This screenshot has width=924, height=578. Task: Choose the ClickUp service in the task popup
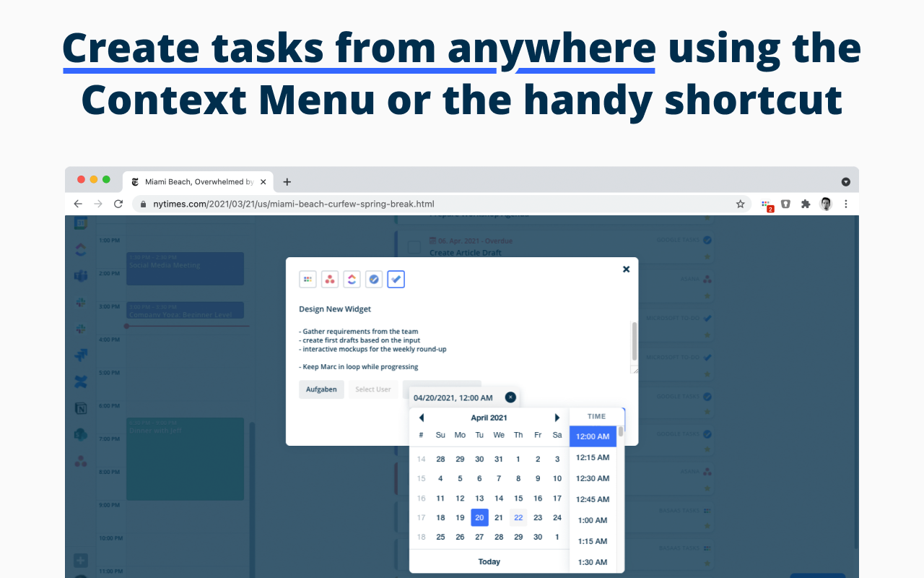352,279
